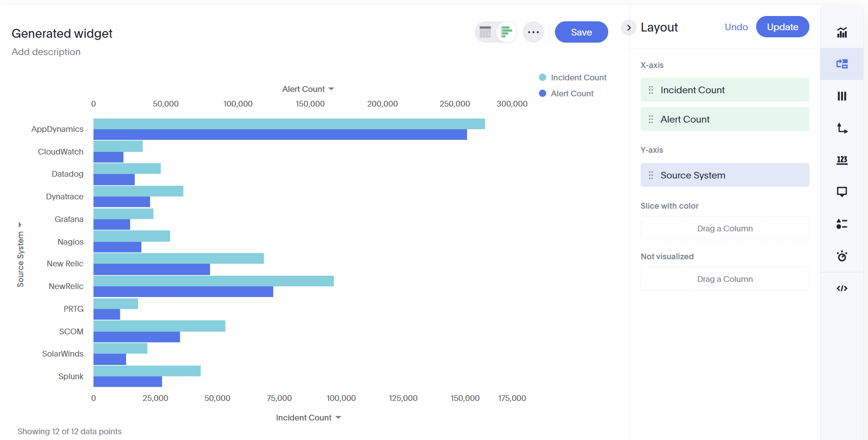Open the columns settings sidebar icon

[842, 96]
